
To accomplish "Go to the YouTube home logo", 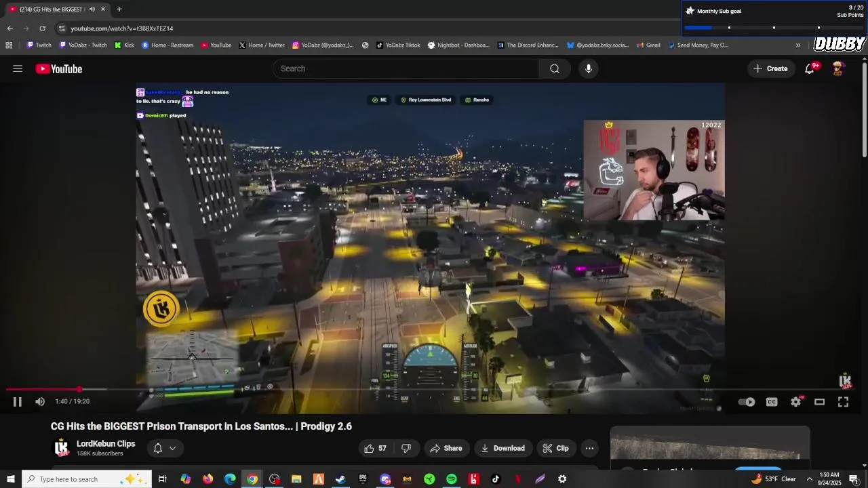I will (x=59, y=68).
